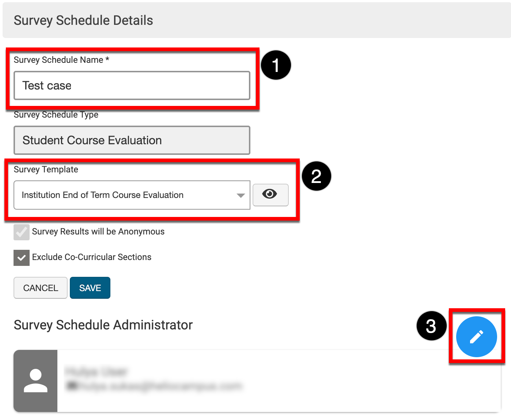The height and width of the screenshot is (420, 511).
Task: Click the Survey Results will be Anonymous label
Action: 98,232
